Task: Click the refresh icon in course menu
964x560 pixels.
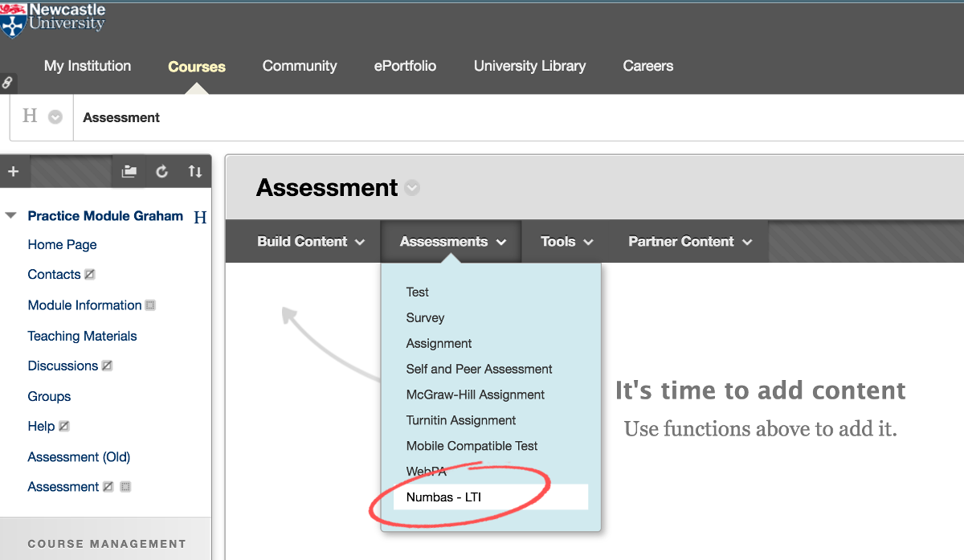Action: [x=162, y=171]
